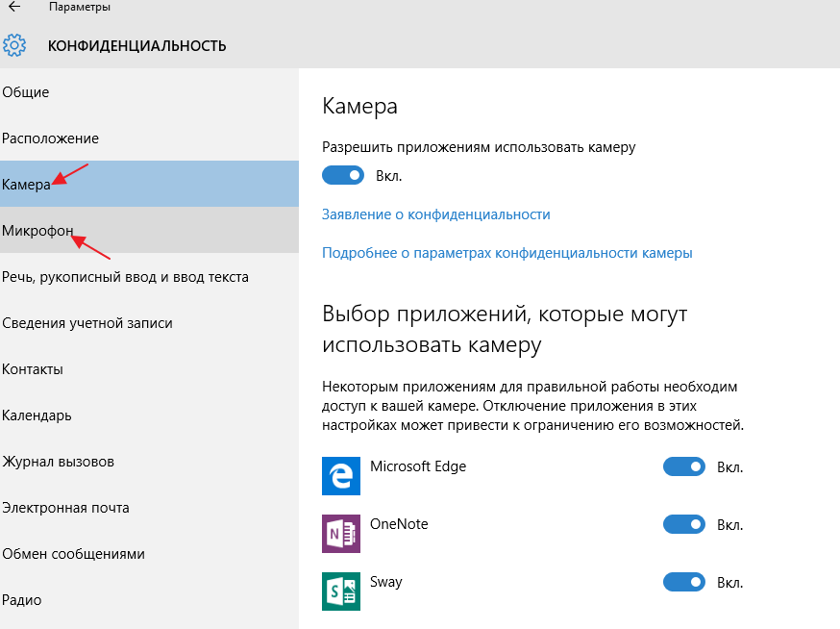Click the Microsoft Edge app icon
The image size is (840, 629).
pos(341,477)
